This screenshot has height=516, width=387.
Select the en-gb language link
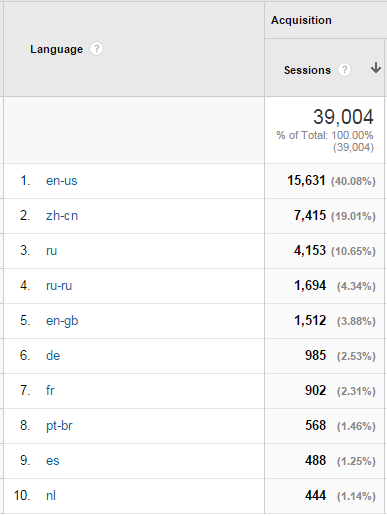[x=62, y=321]
